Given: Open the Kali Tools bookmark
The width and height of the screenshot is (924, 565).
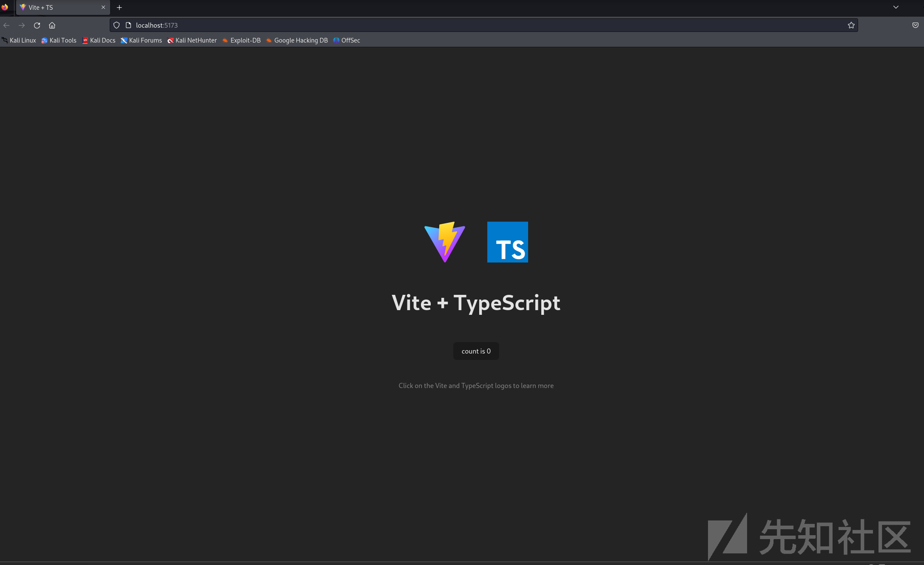Looking at the screenshot, I should tap(59, 40).
